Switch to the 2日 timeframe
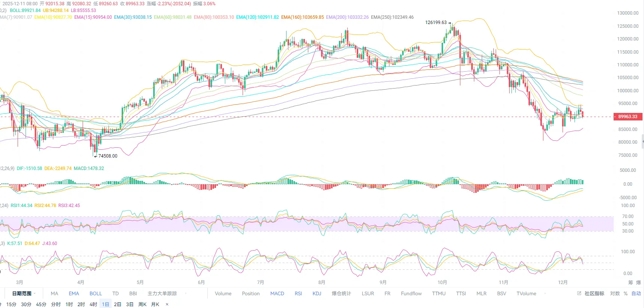The image size is (644, 308). pos(118,304)
